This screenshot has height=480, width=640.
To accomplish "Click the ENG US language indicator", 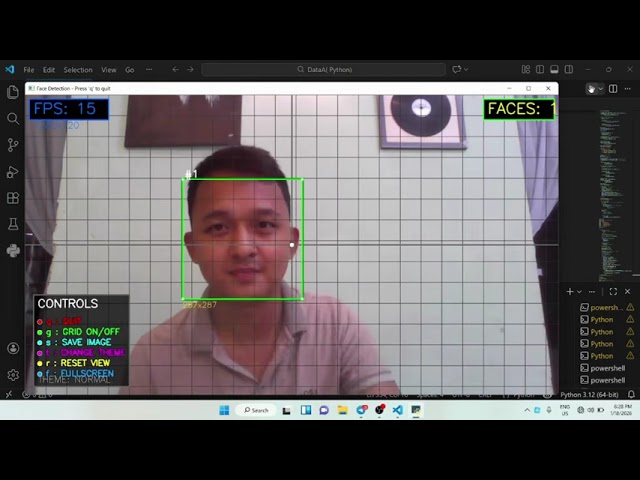I will click(564, 410).
